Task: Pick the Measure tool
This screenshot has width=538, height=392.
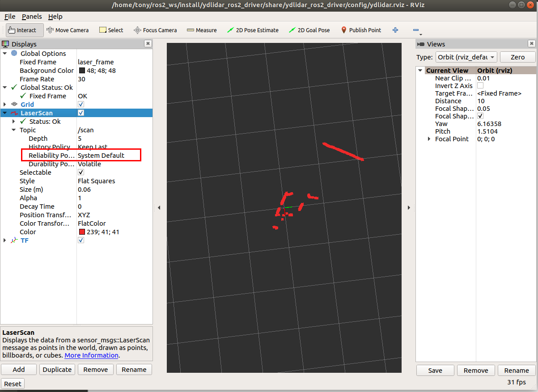Action: [202, 30]
